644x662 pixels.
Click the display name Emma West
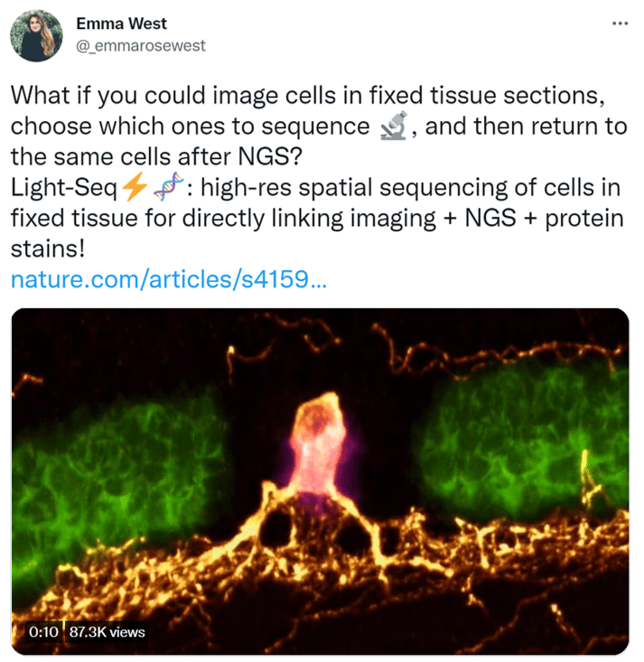122,23
